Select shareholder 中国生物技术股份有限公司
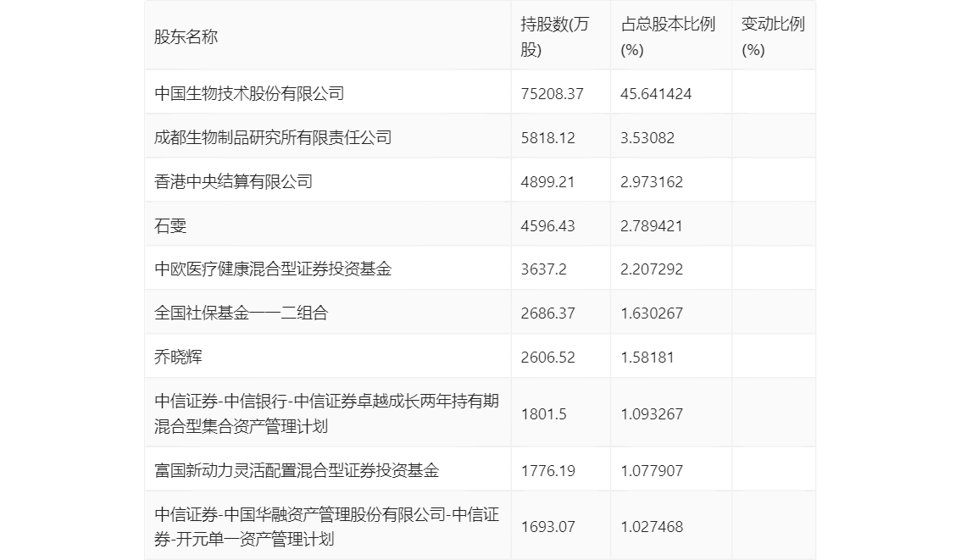Viewport: 961px width, 560px height. click(x=249, y=94)
